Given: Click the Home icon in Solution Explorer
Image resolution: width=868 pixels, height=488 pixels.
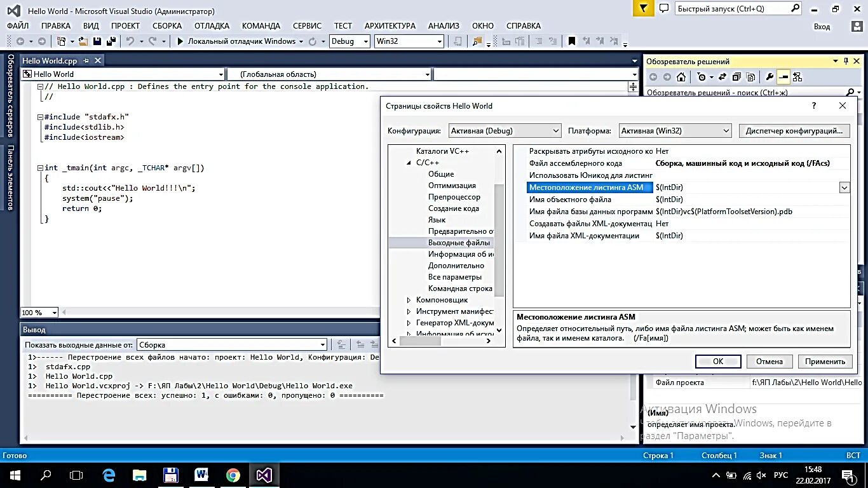Looking at the screenshot, I should point(681,77).
